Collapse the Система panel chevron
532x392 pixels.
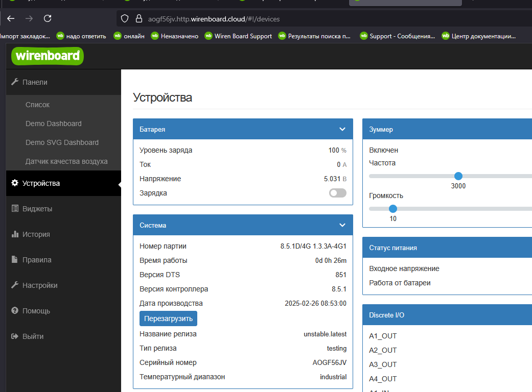[x=342, y=225]
